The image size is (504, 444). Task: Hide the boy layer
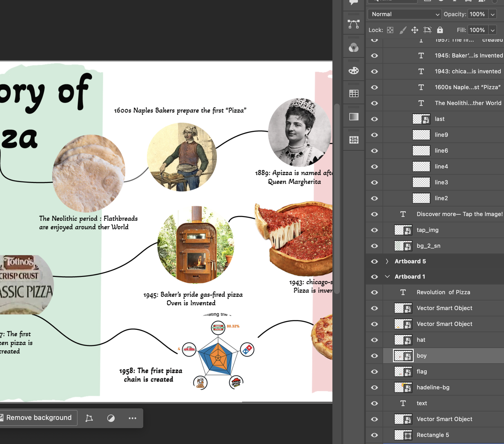pyautogui.click(x=374, y=356)
